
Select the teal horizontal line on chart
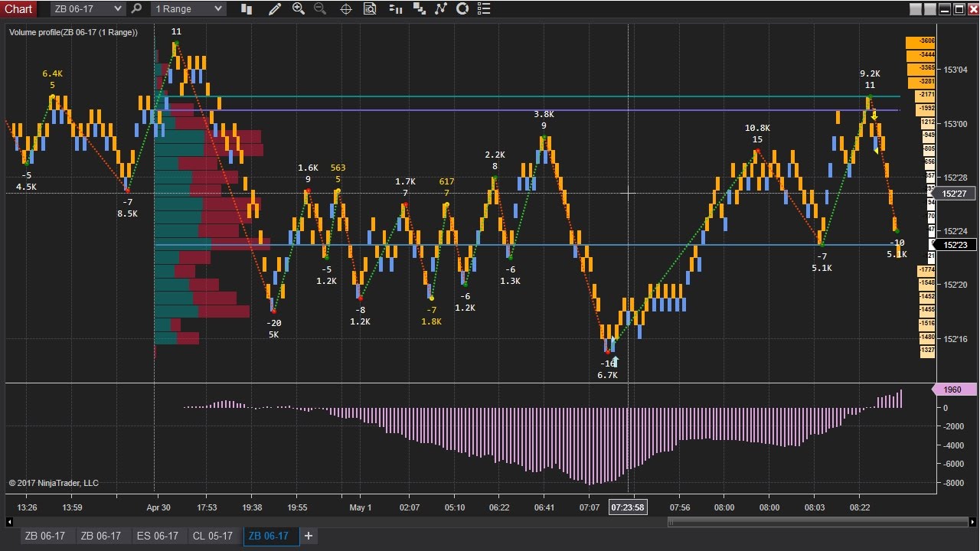[528, 96]
